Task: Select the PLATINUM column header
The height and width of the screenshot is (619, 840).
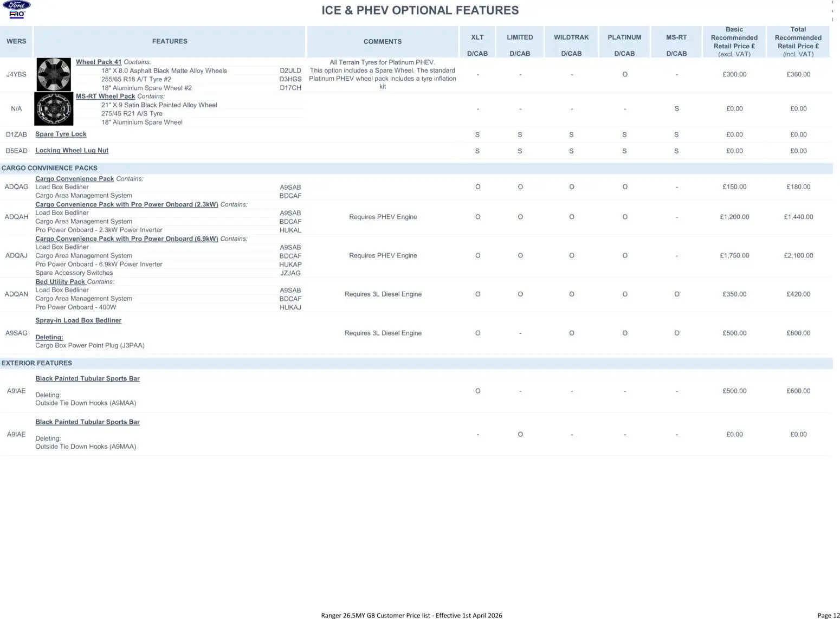Action: coord(624,41)
